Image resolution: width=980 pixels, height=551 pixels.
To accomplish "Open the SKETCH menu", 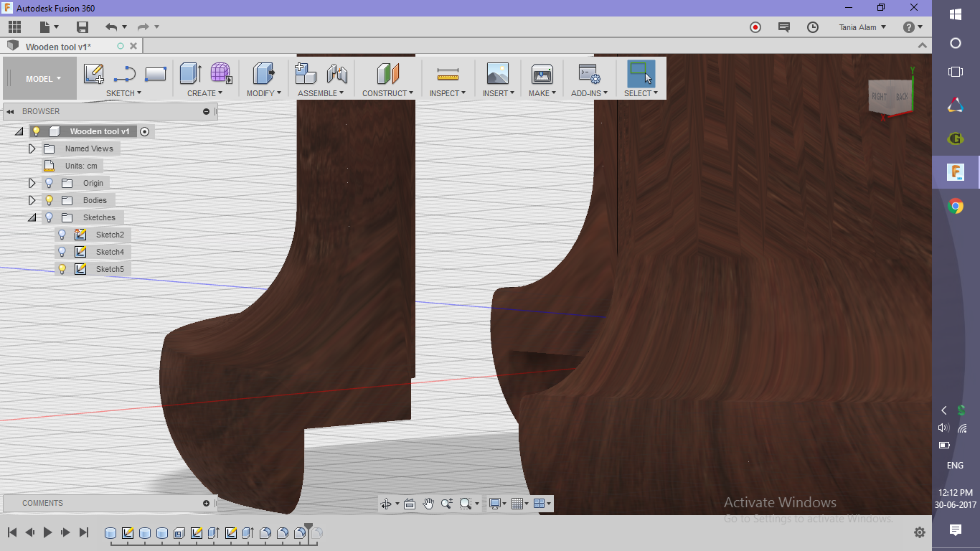I will coord(123,93).
